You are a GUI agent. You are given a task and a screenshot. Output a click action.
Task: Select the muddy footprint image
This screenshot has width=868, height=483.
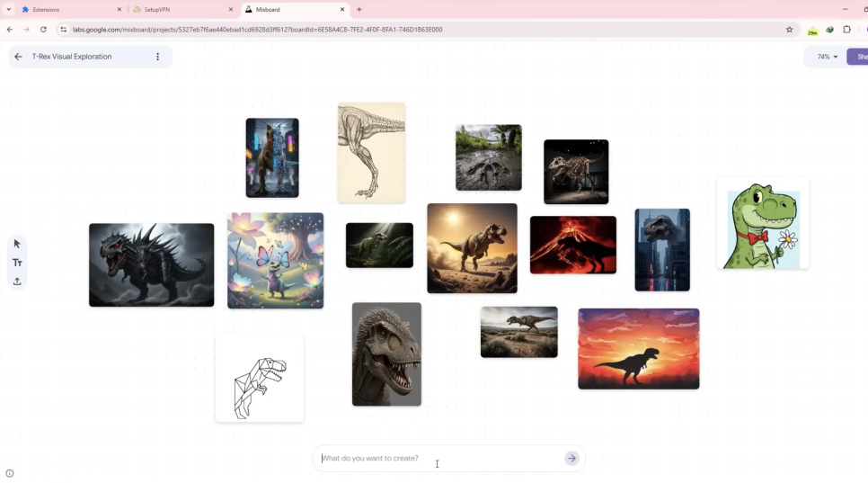(489, 157)
